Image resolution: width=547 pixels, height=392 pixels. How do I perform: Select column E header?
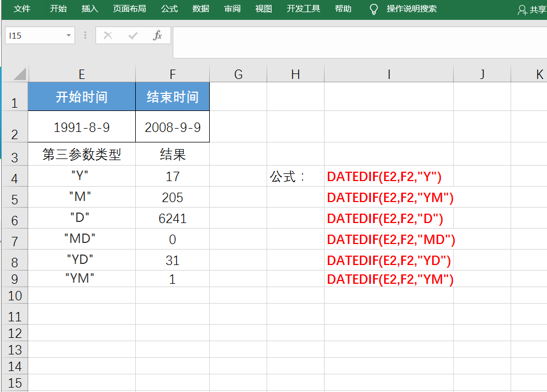[x=82, y=74]
